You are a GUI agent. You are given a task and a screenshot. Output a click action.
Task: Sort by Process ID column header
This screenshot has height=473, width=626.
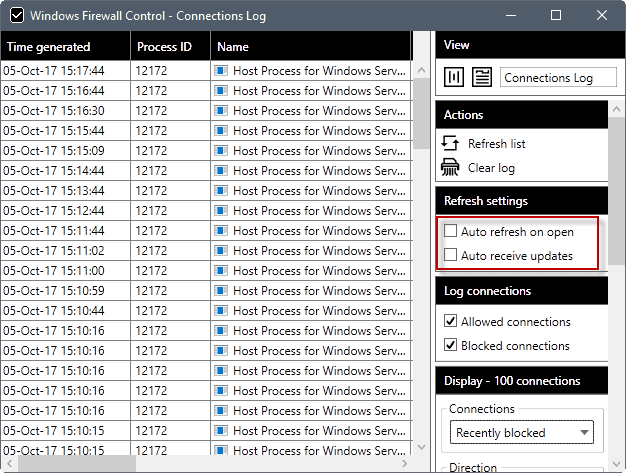170,47
